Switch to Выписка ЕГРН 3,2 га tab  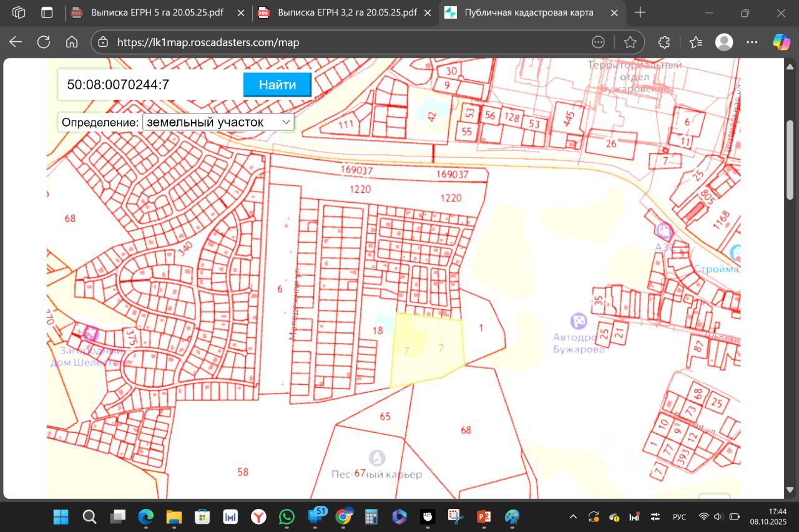click(346, 12)
